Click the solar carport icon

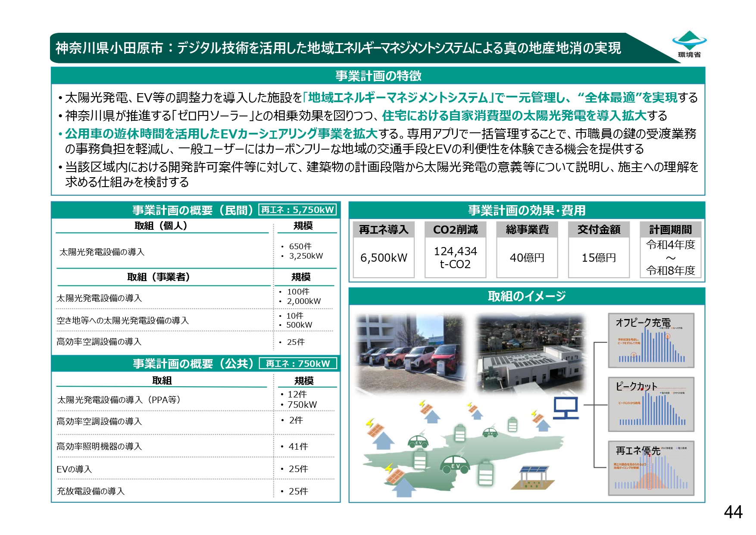click(533, 477)
